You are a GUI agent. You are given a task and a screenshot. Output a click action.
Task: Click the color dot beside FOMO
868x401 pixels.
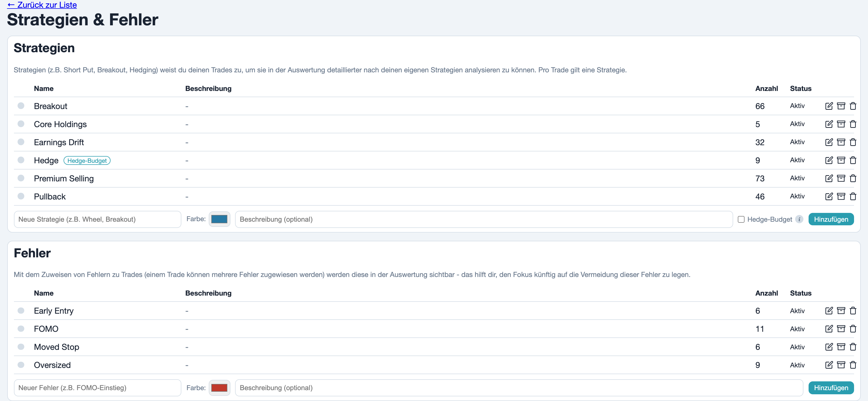pos(21,329)
